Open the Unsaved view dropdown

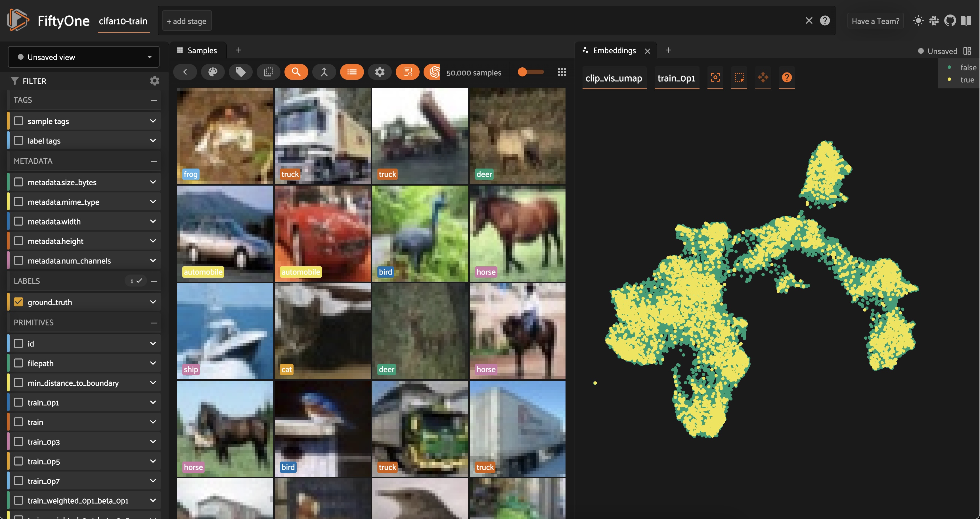84,57
